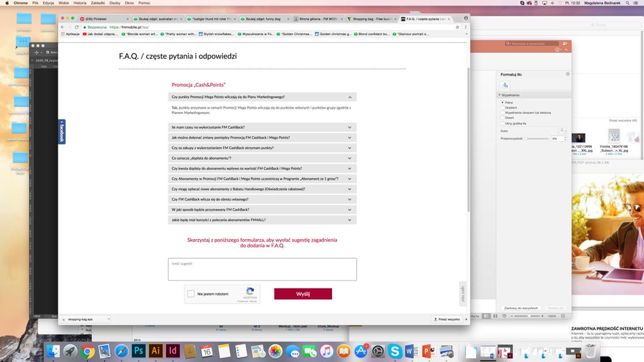Open the 'Stylish snowflakes' bookmark
The width and height of the screenshot is (644, 362).
coord(216,34)
